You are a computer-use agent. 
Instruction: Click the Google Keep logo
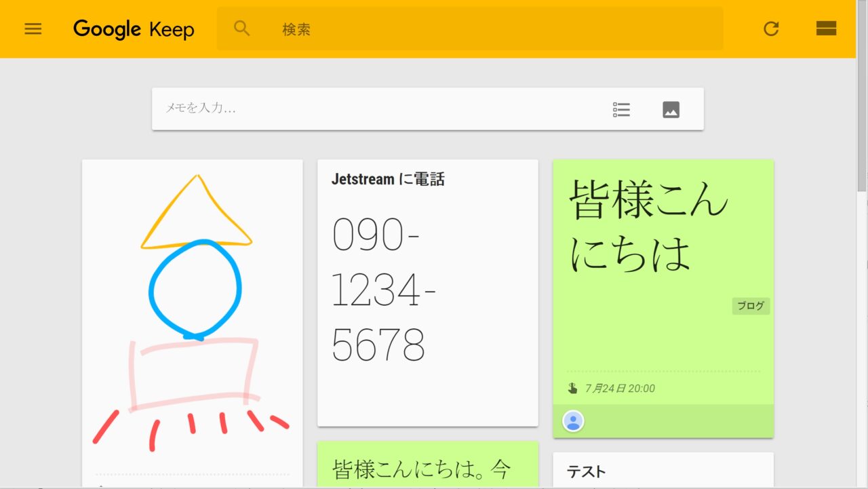pos(134,29)
